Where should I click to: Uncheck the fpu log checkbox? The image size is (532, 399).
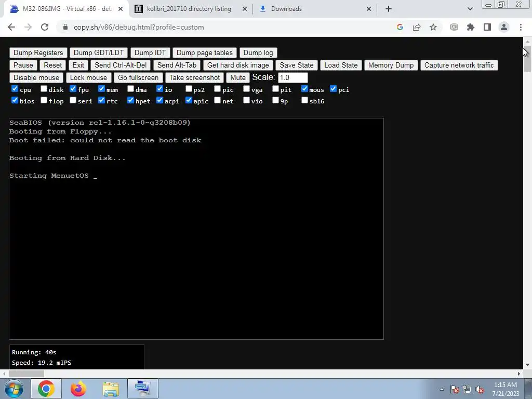(x=73, y=89)
